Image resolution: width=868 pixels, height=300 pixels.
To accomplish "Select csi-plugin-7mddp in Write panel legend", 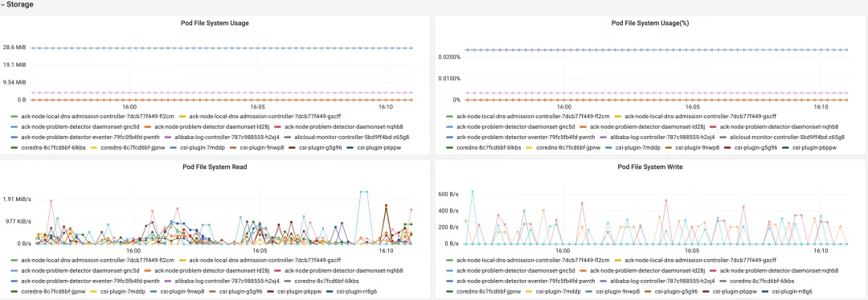I will pos(558,291).
